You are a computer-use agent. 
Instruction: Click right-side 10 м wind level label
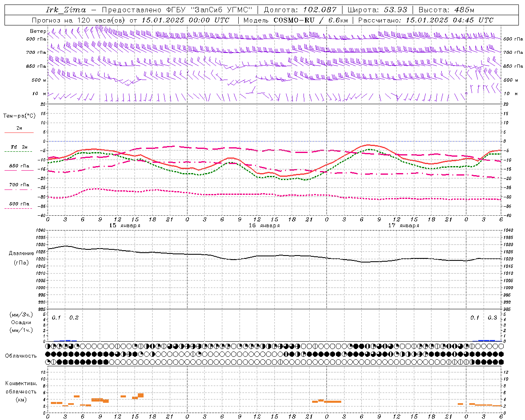[511, 94]
